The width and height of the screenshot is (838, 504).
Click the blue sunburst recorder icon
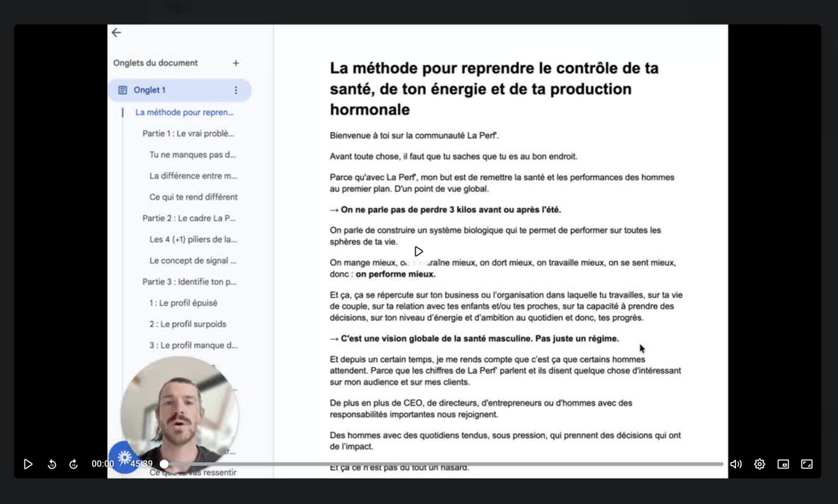point(125,458)
